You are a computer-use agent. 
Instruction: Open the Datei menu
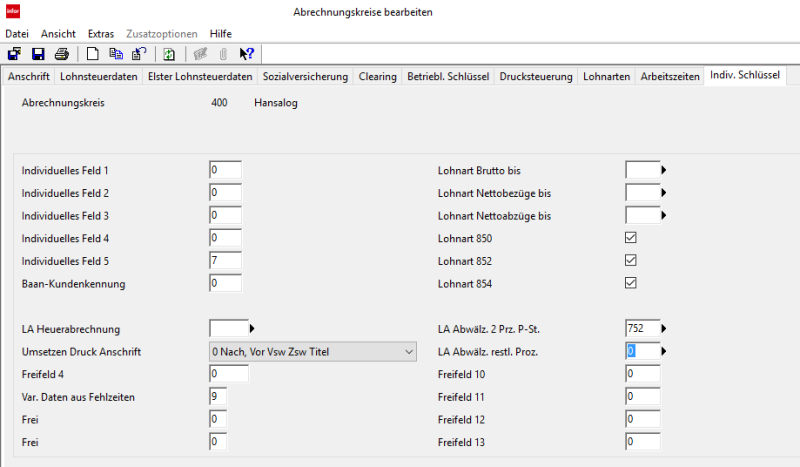pyautogui.click(x=17, y=34)
